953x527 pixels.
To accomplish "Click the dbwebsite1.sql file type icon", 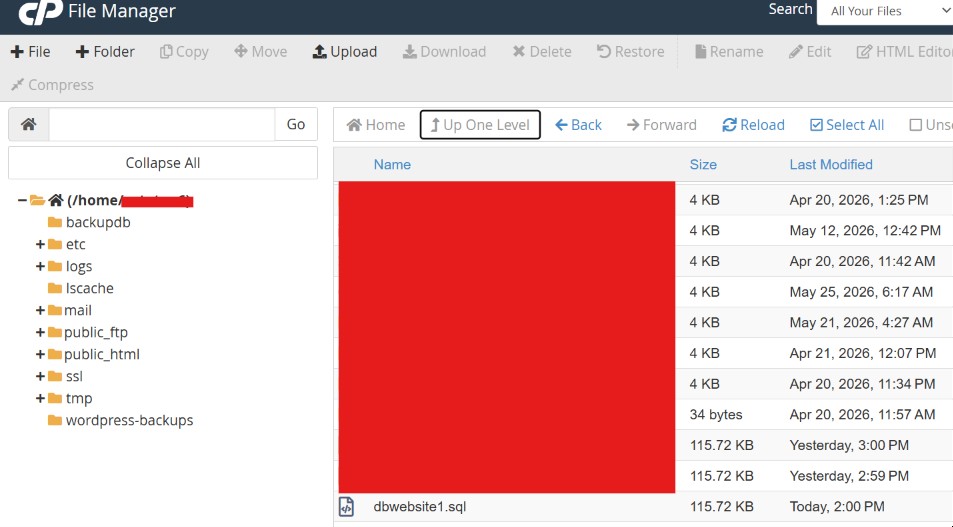I will point(346,506).
